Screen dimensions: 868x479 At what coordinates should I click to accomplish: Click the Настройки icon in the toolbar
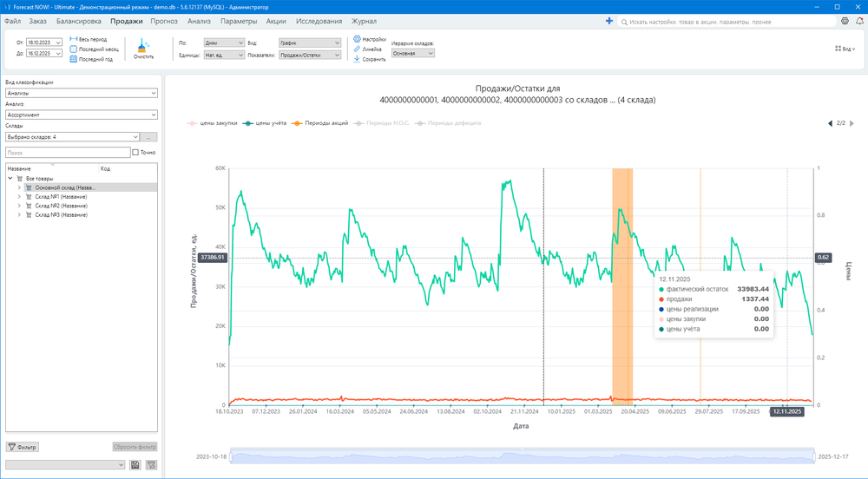[x=357, y=40]
